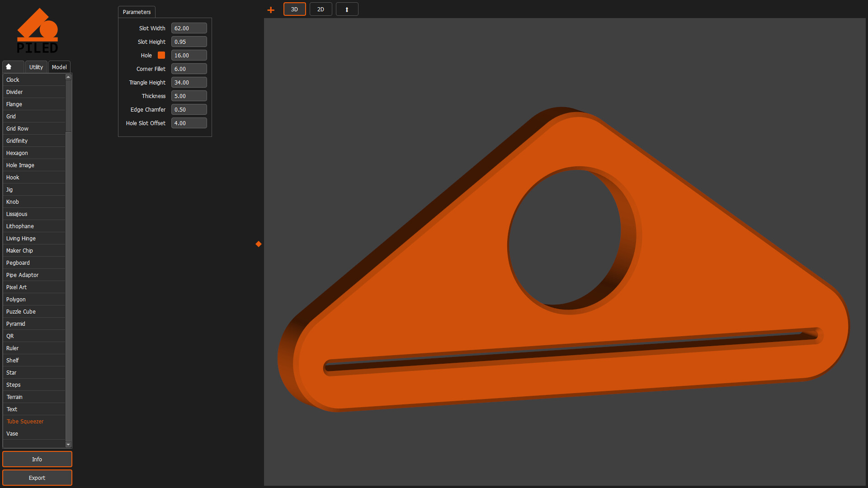Click the orange plus icon to add
The image size is (868, 488).
pos(270,9)
